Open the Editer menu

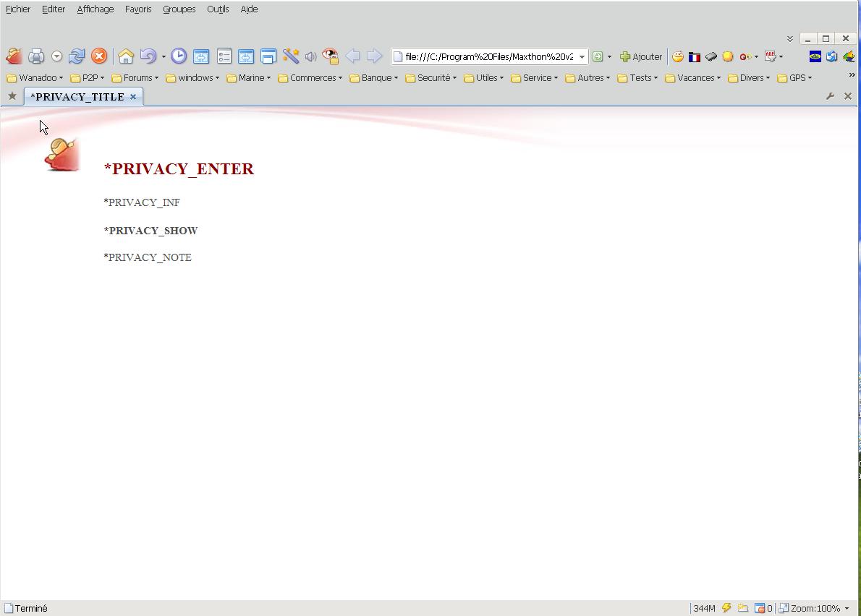click(54, 9)
